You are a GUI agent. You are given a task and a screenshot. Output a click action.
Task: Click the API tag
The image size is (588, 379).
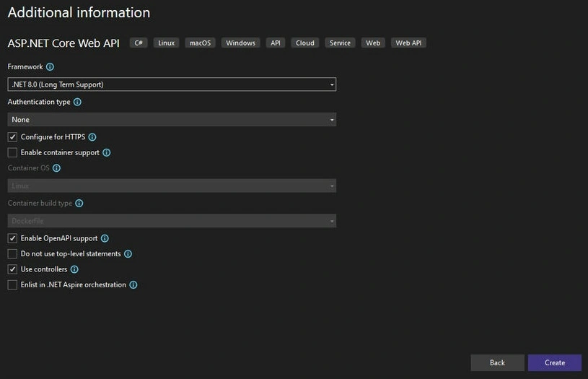click(276, 43)
